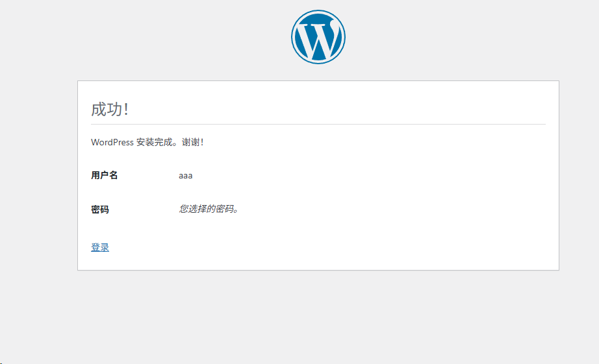Click the 安装完成 text in the message
The image size is (599, 364).
click(x=155, y=142)
